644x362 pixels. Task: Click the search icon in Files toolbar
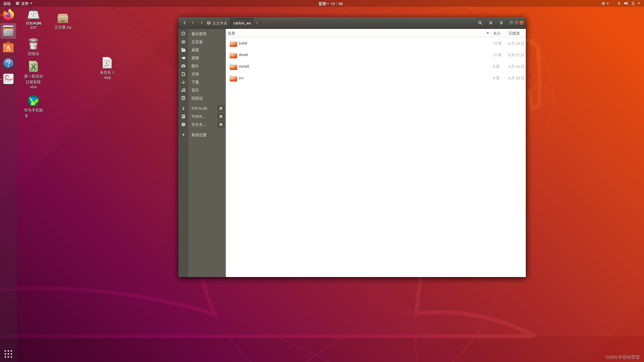480,23
